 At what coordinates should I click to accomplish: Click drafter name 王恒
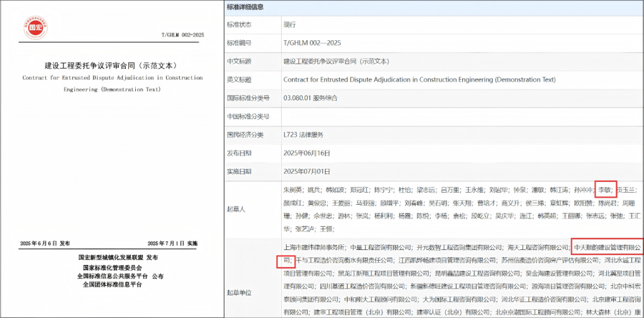click(x=326, y=229)
